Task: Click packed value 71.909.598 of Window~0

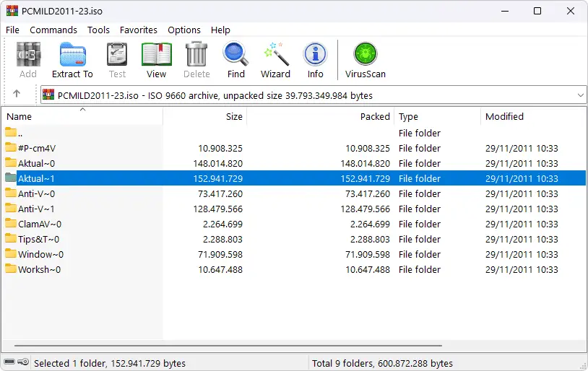Action: click(x=368, y=255)
